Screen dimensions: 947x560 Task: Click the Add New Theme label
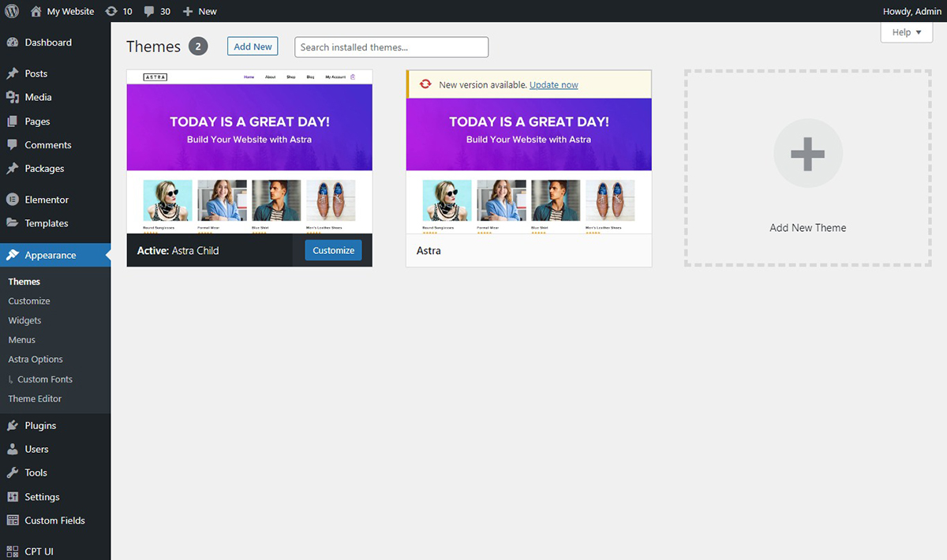[808, 228]
